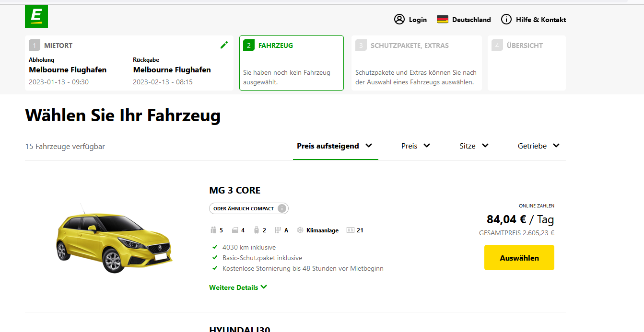This screenshot has width=644, height=332.
Task: Click the ODER ÄHNLICH COMPACT badge
Action: tap(249, 208)
